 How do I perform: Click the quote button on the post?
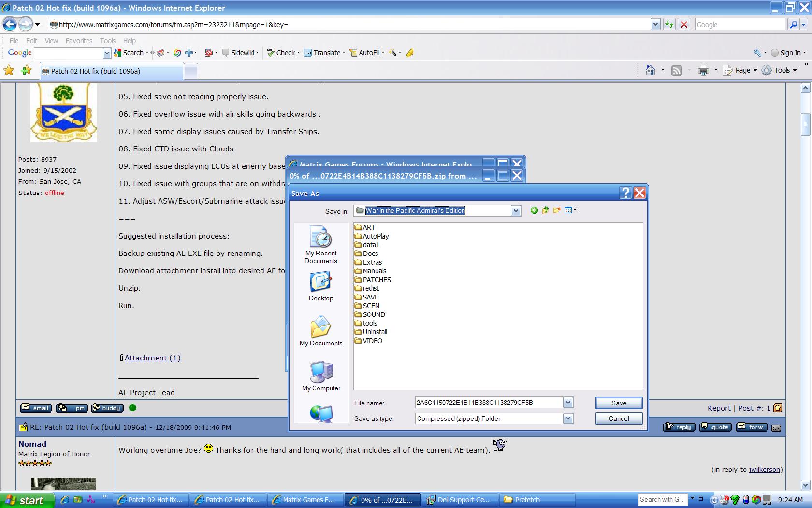pos(715,427)
